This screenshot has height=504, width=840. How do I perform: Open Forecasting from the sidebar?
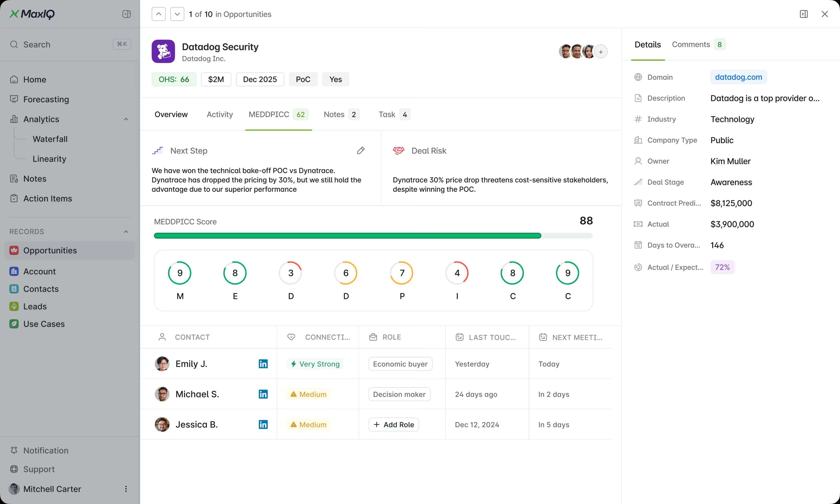[x=46, y=99]
